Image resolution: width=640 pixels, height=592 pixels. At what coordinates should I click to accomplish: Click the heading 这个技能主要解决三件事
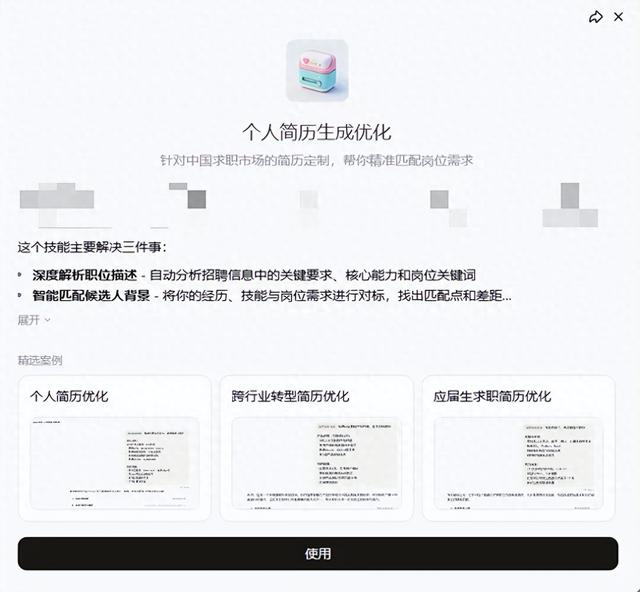[x=92, y=247]
